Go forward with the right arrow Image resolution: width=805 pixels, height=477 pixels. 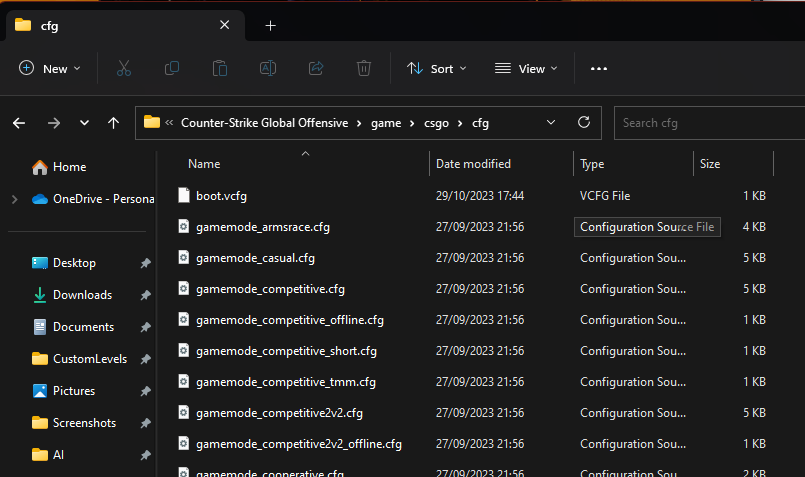pyautogui.click(x=54, y=123)
